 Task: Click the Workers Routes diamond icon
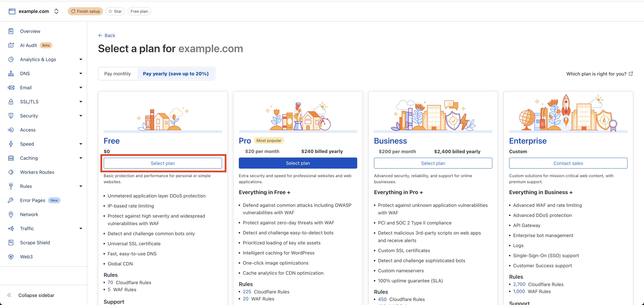click(11, 172)
